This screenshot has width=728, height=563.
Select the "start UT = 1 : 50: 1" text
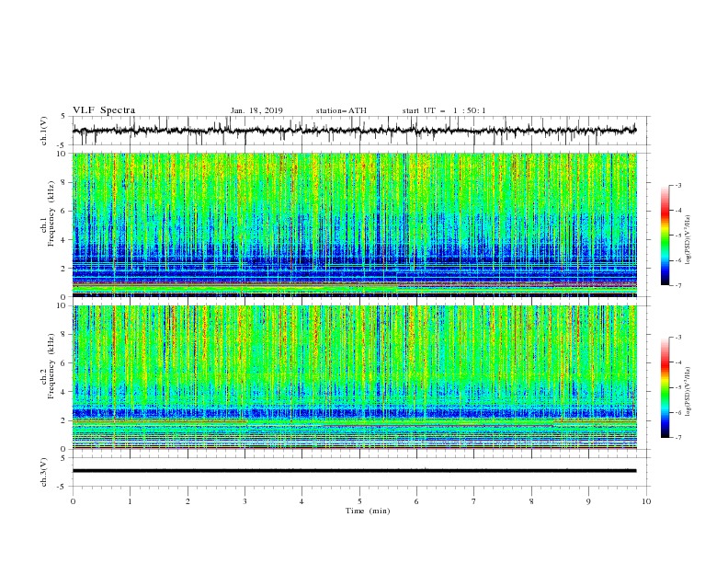(444, 110)
